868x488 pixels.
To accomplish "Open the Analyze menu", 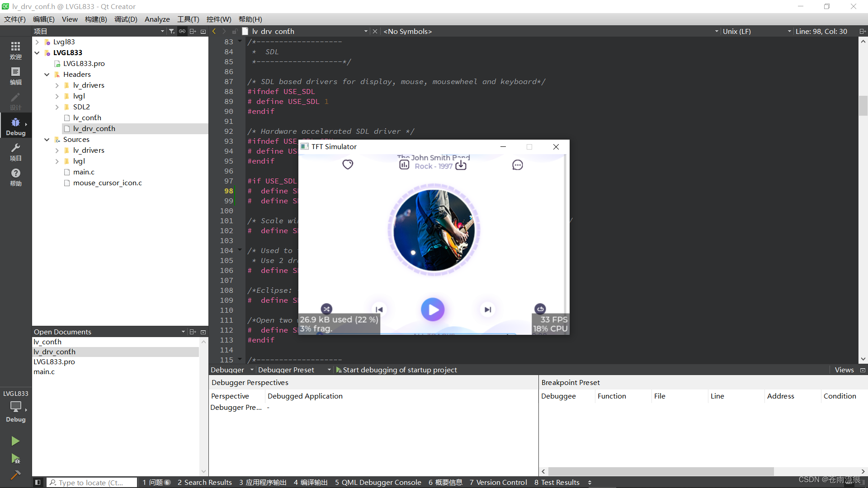I will (157, 19).
